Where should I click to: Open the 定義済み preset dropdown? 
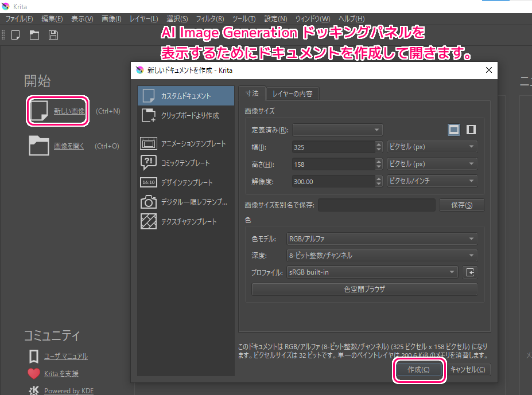click(x=337, y=130)
